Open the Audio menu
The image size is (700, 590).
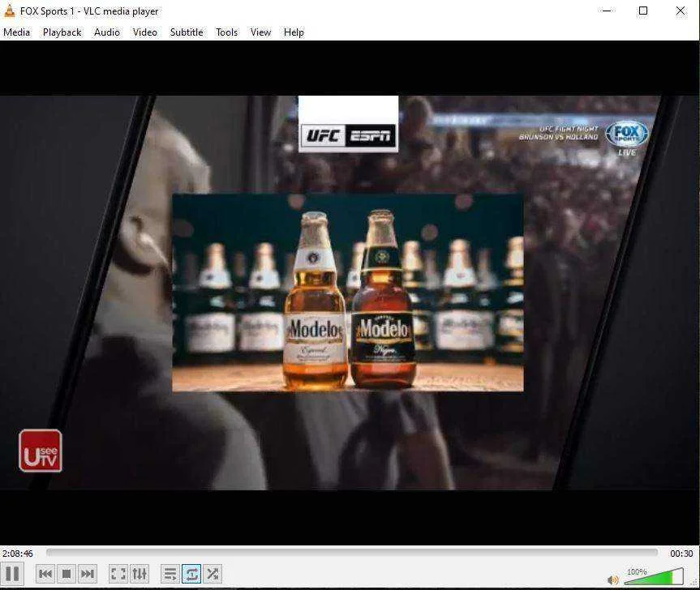107,32
